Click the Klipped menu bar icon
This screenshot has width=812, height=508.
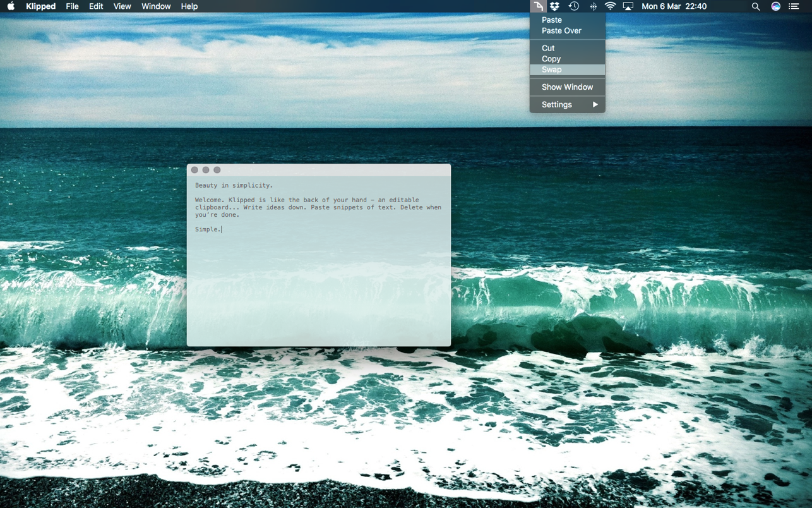(538, 6)
